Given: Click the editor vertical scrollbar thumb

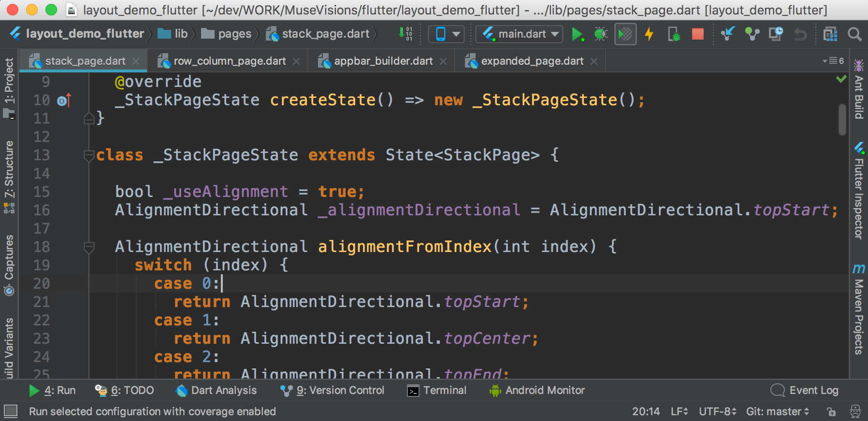Looking at the screenshot, I should 842,120.
